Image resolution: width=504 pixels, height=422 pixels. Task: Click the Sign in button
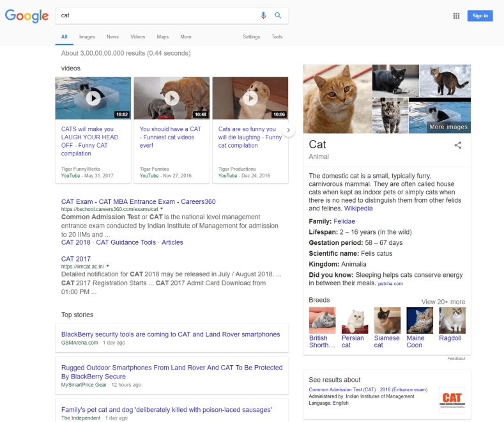click(x=480, y=16)
